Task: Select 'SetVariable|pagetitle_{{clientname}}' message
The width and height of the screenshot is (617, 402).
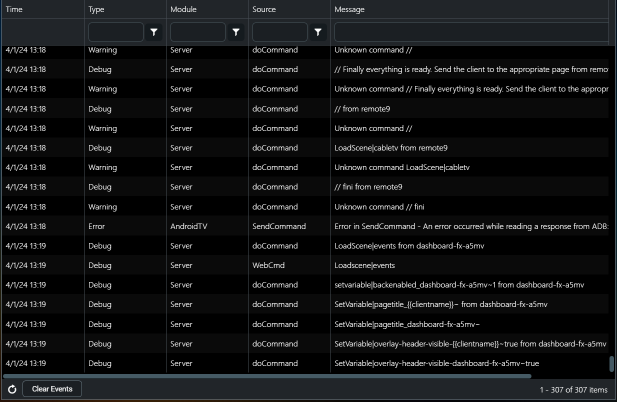Action: [x=441, y=304]
